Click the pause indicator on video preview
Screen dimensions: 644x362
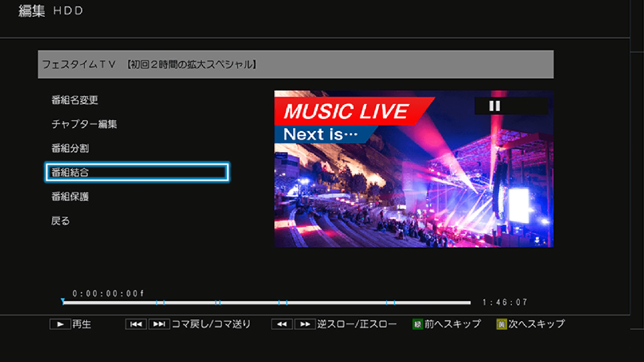(494, 106)
